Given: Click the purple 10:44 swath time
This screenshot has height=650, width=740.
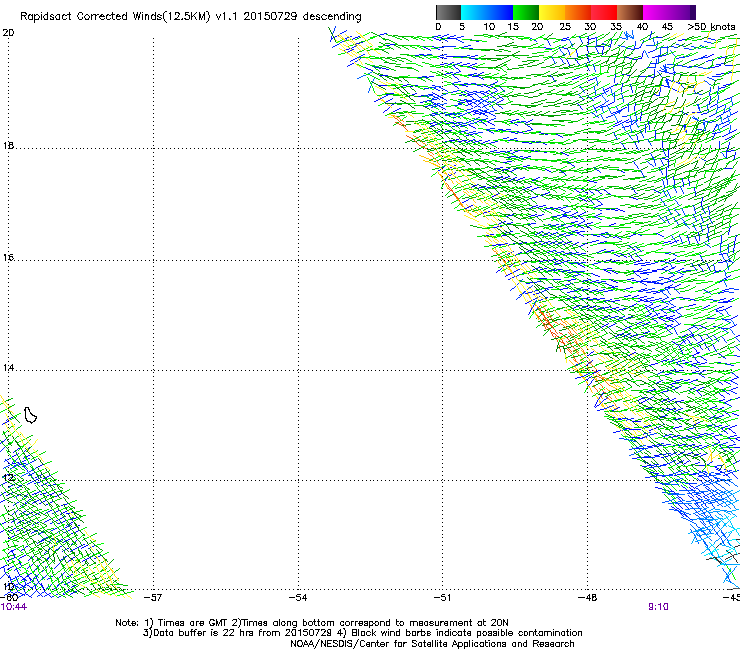Looking at the screenshot, I should click(14, 607).
